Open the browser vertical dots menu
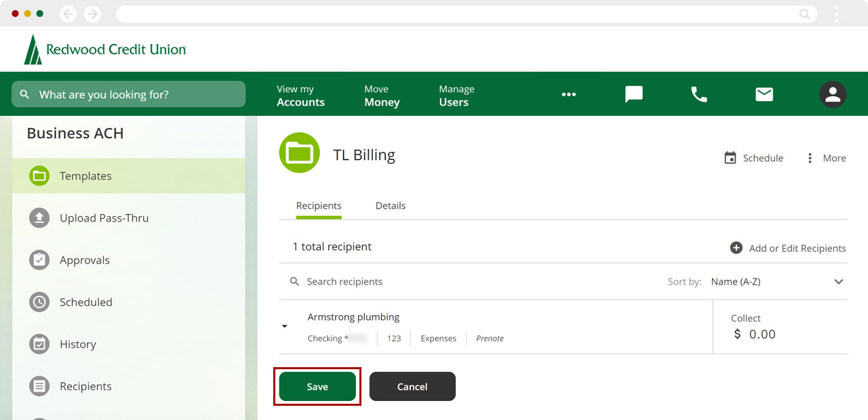 pos(837,14)
